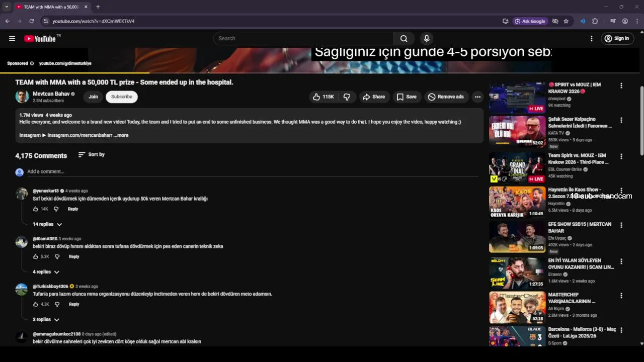Image resolution: width=644 pixels, height=362 pixels.
Task: Open the Sort by comments dropdown
Action: click(x=92, y=155)
